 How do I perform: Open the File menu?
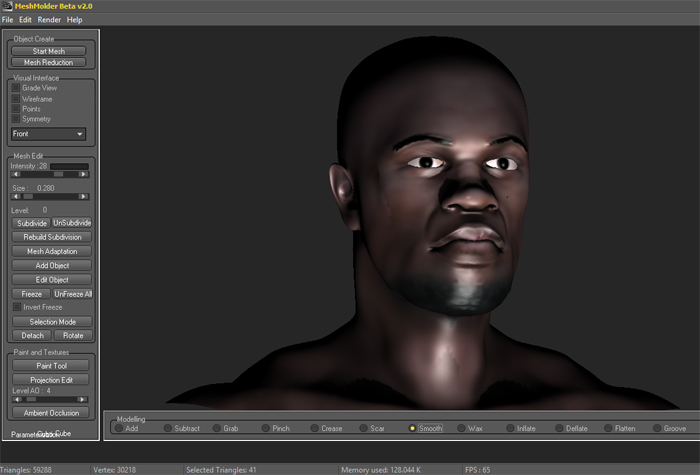[8, 20]
